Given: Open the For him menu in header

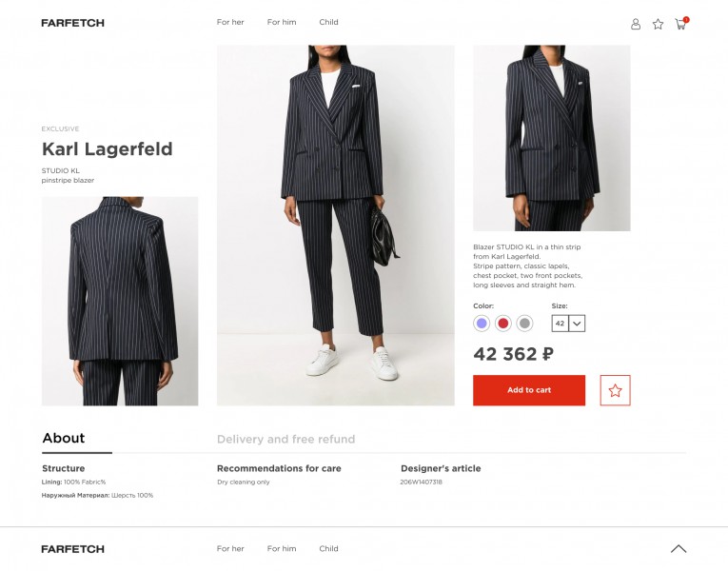Looking at the screenshot, I should click(x=282, y=22).
